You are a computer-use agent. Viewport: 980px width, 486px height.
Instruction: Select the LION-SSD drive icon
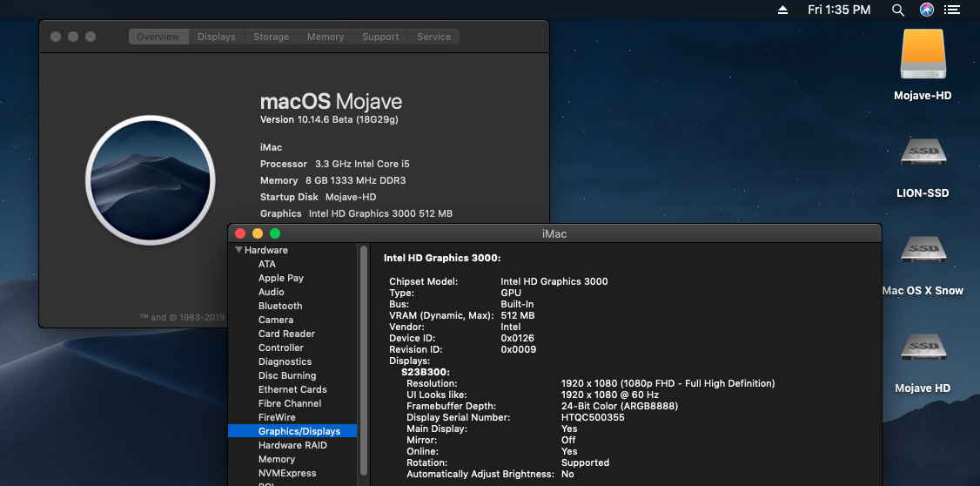tap(923, 152)
